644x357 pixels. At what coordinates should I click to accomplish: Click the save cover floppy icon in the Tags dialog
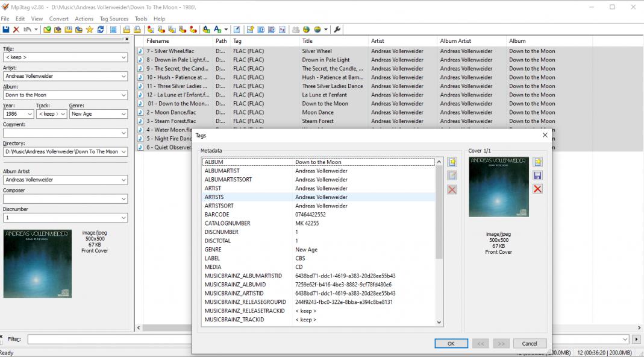tap(538, 175)
